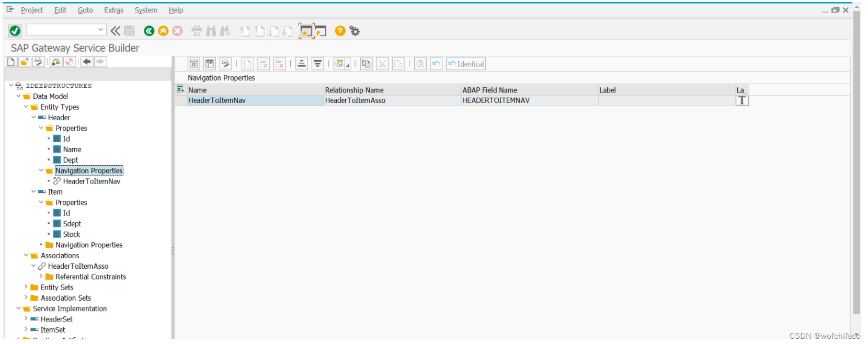This screenshot has height=344, width=868.
Task: Click the orange Help question mark icon
Action: [340, 31]
